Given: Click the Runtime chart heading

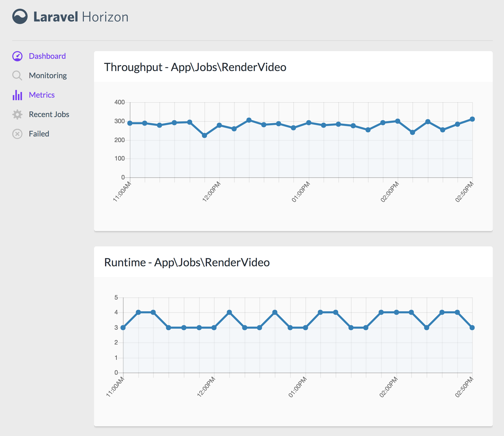Looking at the screenshot, I should [x=187, y=262].
